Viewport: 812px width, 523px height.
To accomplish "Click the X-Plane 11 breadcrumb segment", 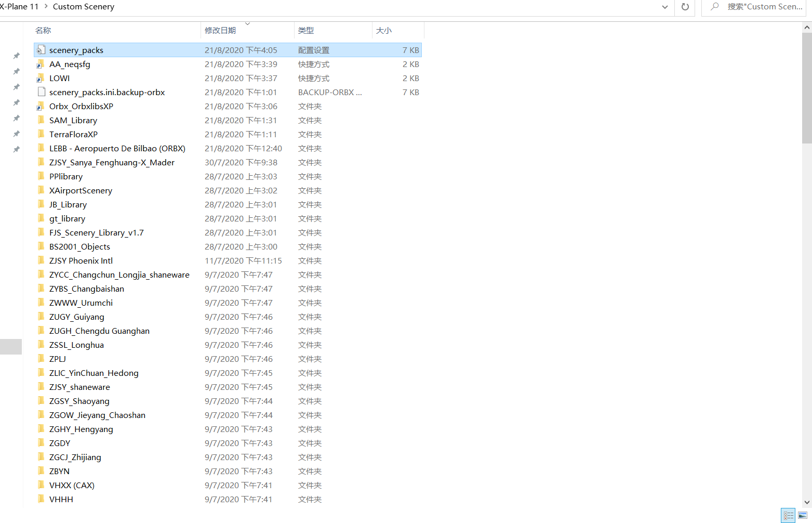I will [19, 6].
